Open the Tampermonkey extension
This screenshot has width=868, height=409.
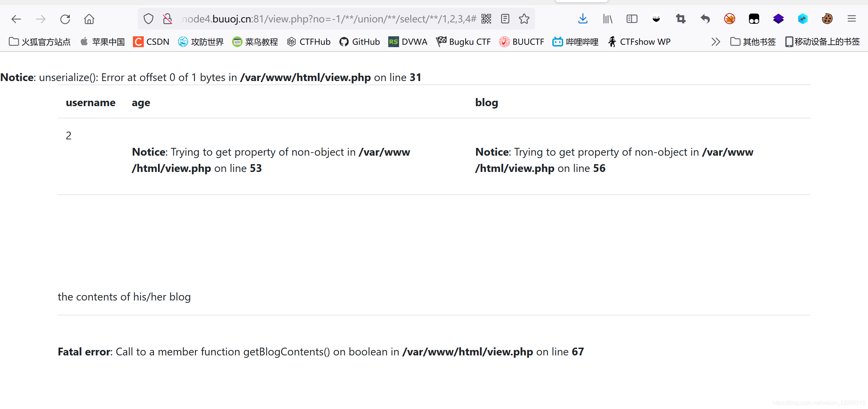(754, 19)
